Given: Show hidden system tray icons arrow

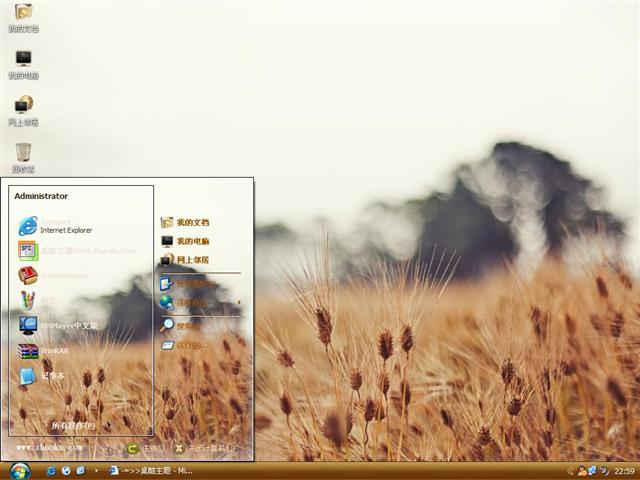Looking at the screenshot, I should pyautogui.click(x=570, y=471).
